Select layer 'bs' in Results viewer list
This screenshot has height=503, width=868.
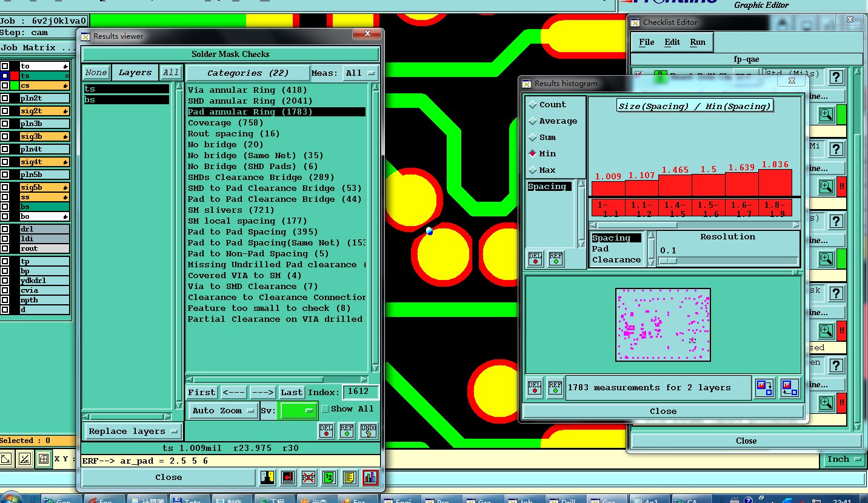coord(126,100)
